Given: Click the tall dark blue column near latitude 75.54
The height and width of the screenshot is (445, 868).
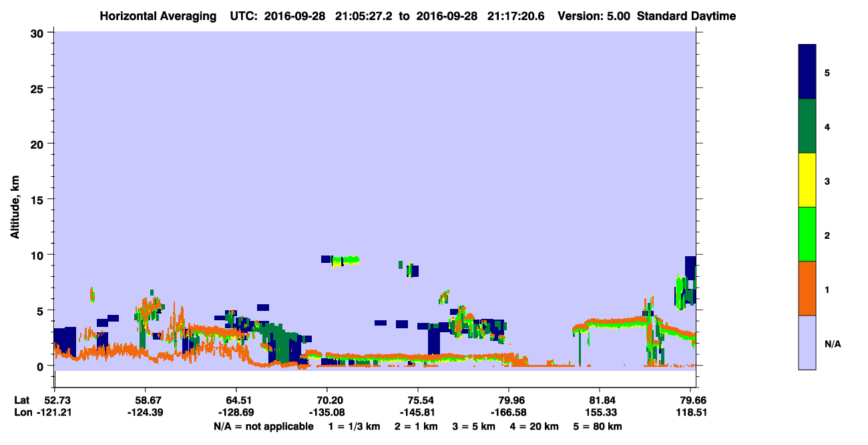Looking at the screenshot, I should coord(434,340).
